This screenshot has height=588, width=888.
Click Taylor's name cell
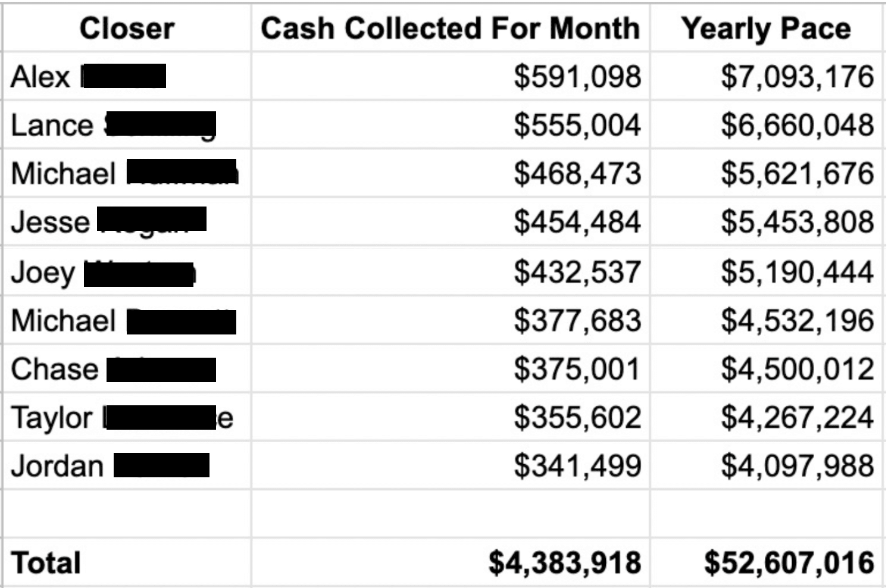pos(52,418)
